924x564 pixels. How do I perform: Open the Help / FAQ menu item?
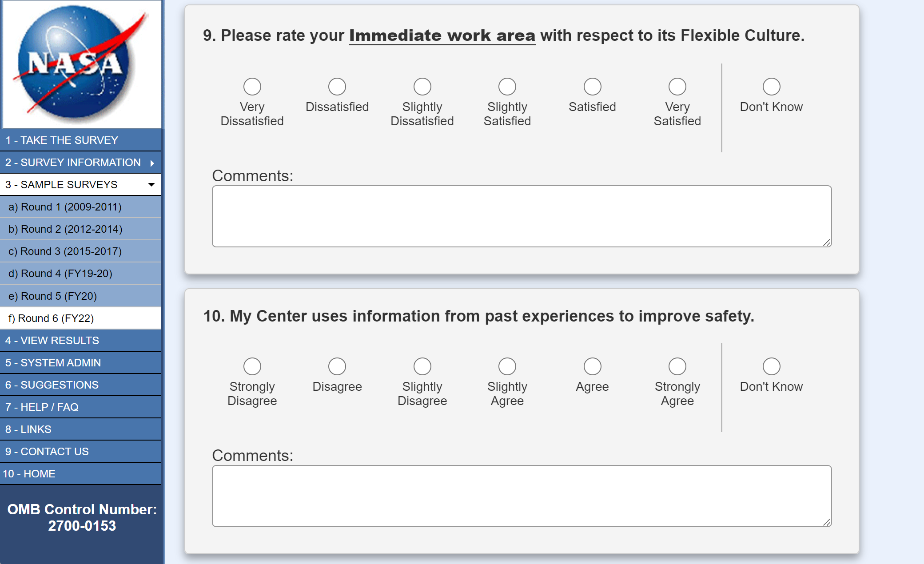pos(42,407)
